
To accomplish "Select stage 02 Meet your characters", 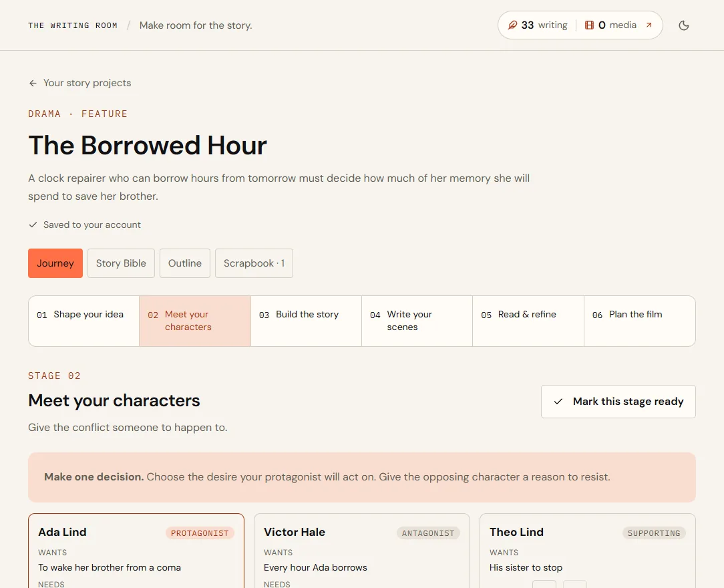I will pos(195,321).
